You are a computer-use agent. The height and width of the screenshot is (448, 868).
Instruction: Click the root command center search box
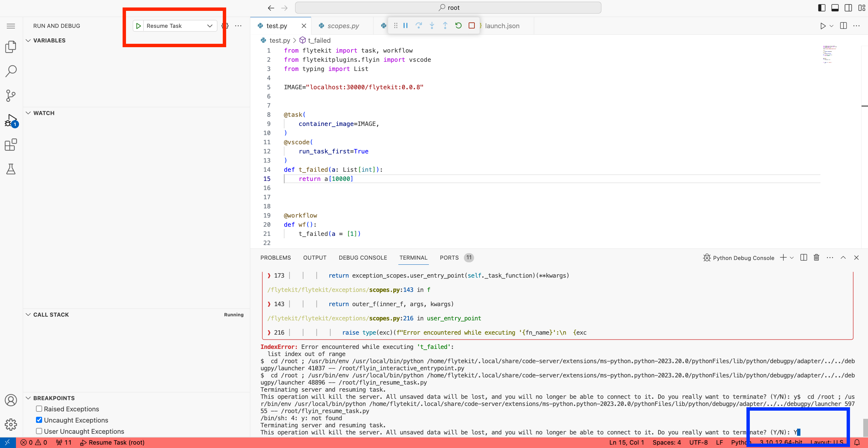(448, 8)
